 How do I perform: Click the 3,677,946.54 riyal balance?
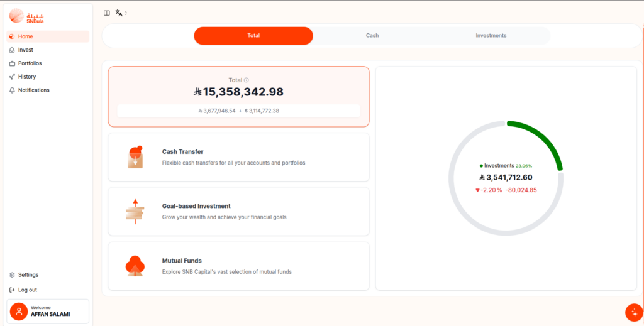217,111
